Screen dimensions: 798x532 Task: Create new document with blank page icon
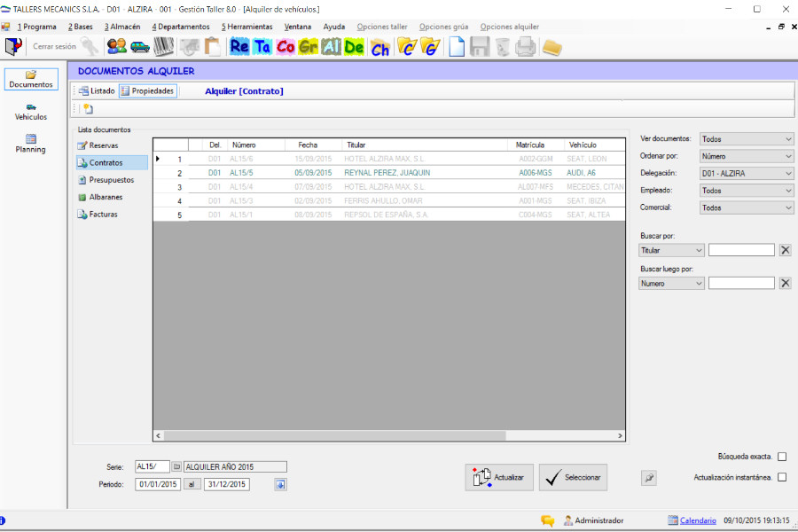(x=457, y=47)
